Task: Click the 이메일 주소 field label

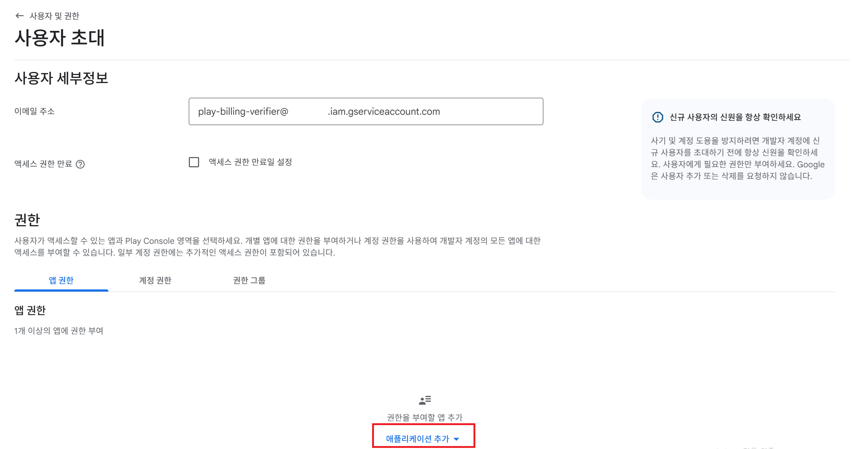Action: click(35, 111)
